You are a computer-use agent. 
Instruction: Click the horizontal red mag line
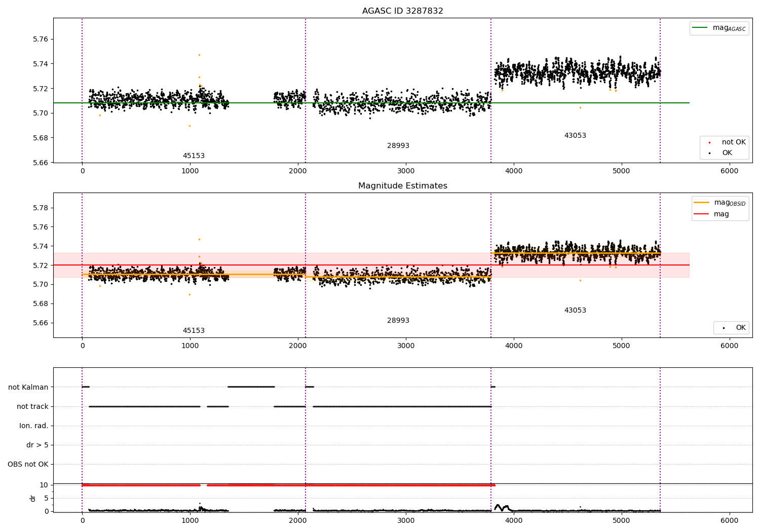coord(371,265)
